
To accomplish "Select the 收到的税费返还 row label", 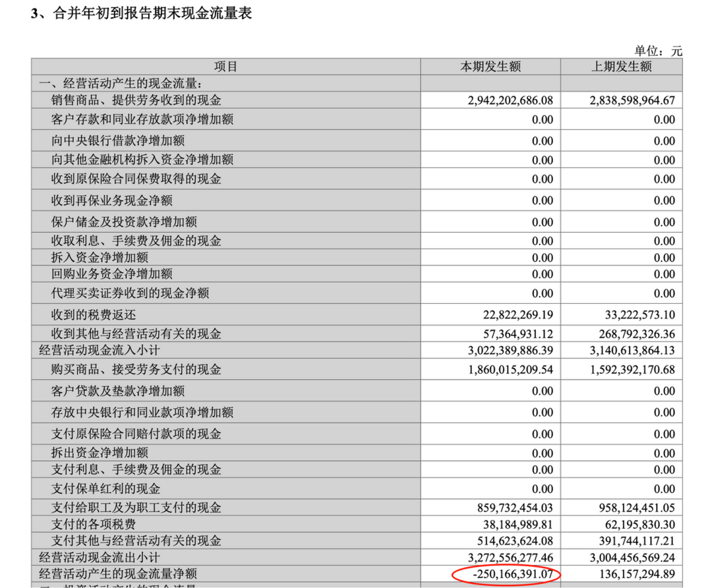I will tap(94, 315).
